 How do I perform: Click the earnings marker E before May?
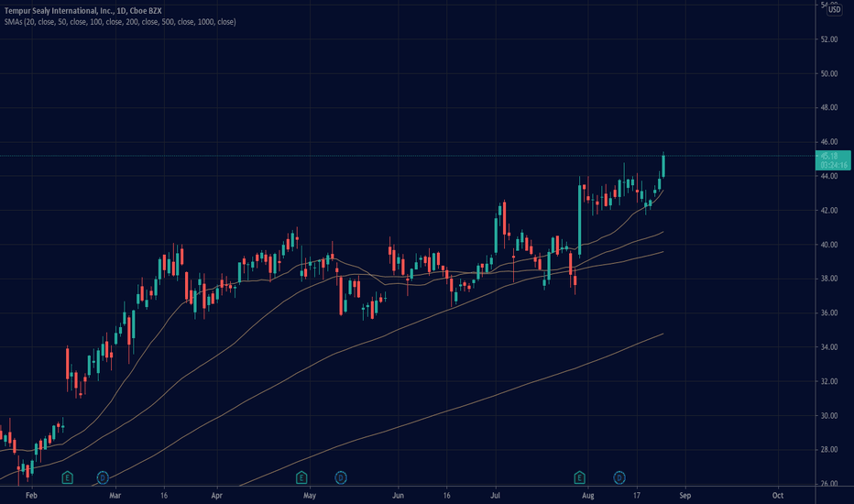point(301,477)
